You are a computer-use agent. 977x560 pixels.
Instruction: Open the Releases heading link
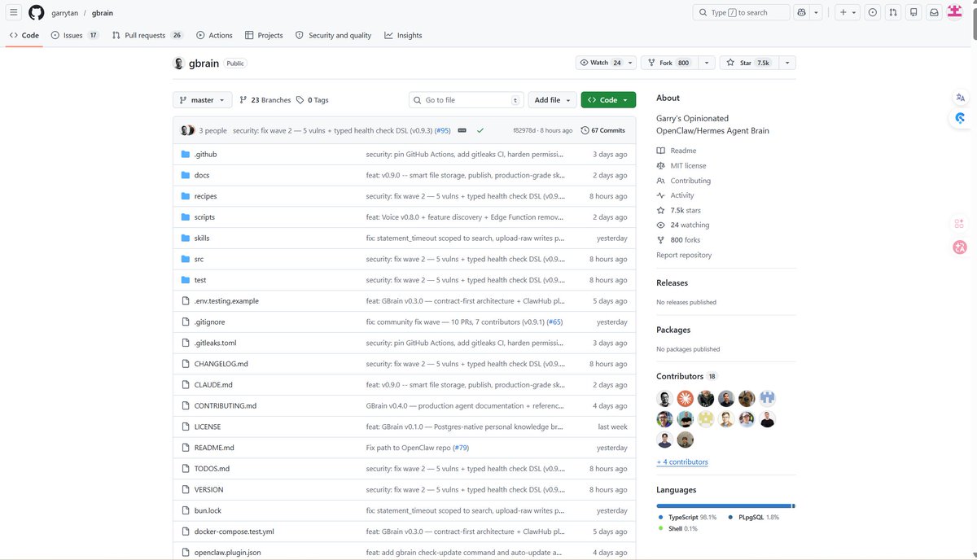tap(672, 283)
